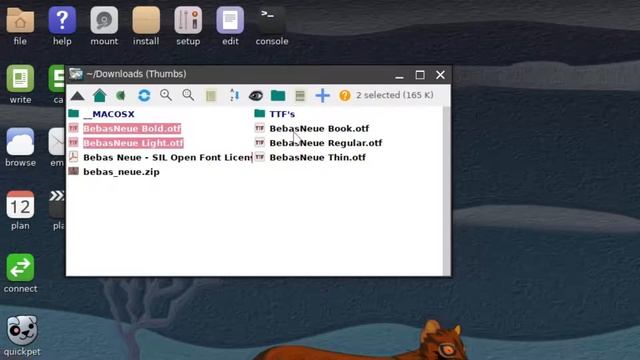Screen dimensions: 640x360
Task: Click the blue plus toolbar icon
Action: [322, 96]
